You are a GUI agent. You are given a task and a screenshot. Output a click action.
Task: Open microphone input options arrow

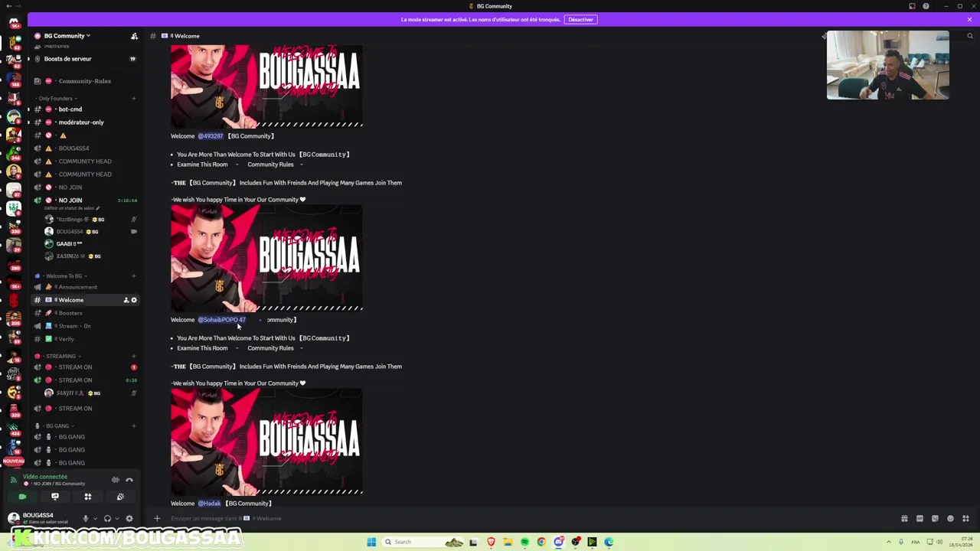pyautogui.click(x=95, y=518)
